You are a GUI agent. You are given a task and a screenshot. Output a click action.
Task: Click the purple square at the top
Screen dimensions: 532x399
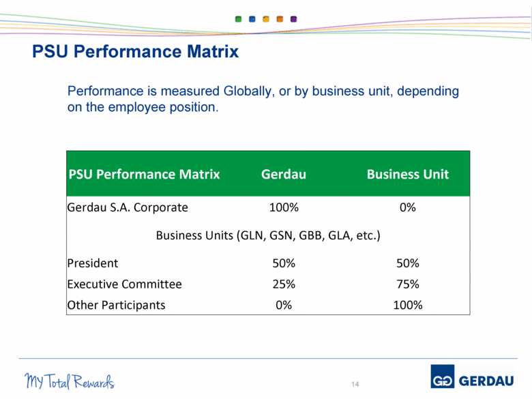293,19
